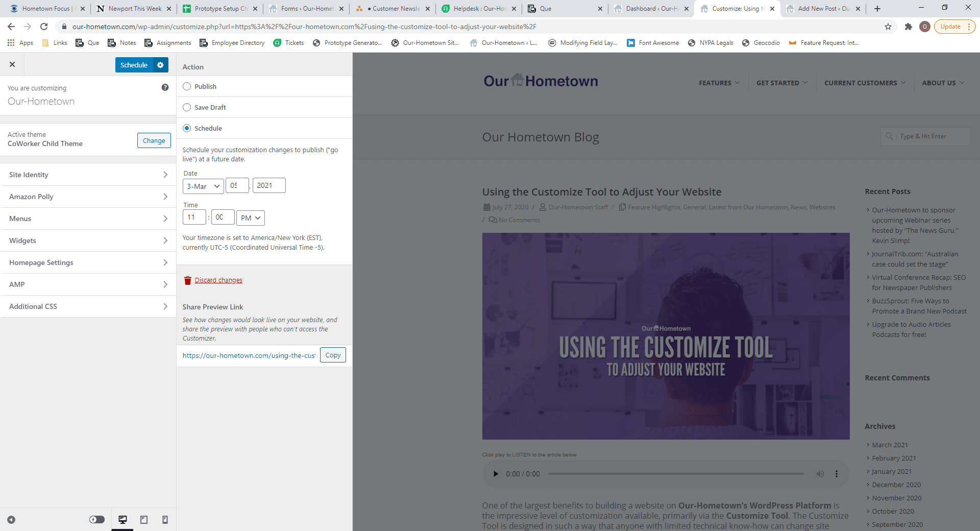Hide controls collapse arrow icon

pos(11,520)
